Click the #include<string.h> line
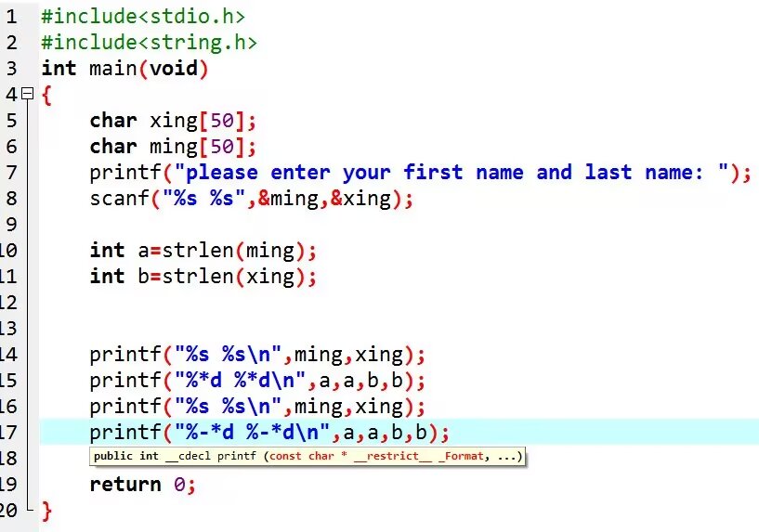Screen dimensions: 759x532 [x=149, y=43]
